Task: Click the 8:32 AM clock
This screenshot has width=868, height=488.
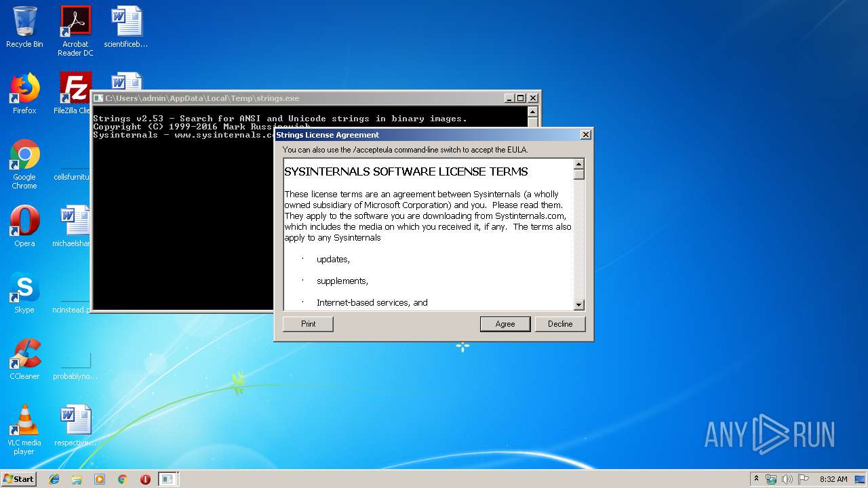Action: [833, 479]
